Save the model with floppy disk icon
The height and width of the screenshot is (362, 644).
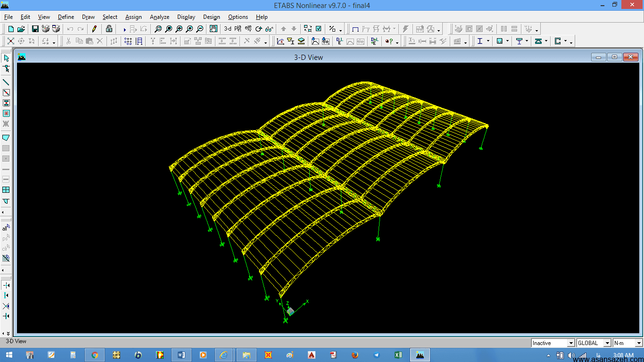tap(35, 29)
